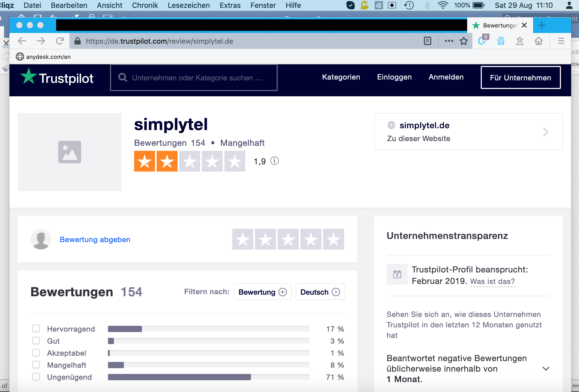The height and width of the screenshot is (392, 579).
Task: Reload the Trustpilot page
Action: [60, 41]
